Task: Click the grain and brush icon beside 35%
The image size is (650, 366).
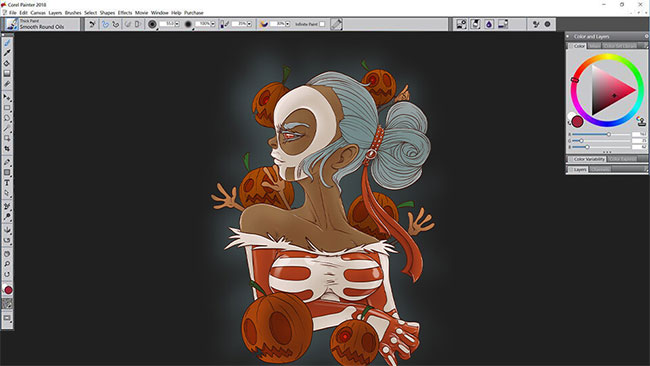Action: tap(224, 24)
